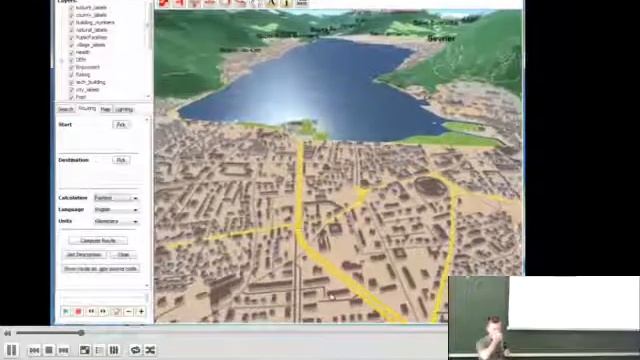This screenshot has width=640, height=360.
Task: Toggle the PublicFacilities layer checkbox
Action: click(71, 38)
